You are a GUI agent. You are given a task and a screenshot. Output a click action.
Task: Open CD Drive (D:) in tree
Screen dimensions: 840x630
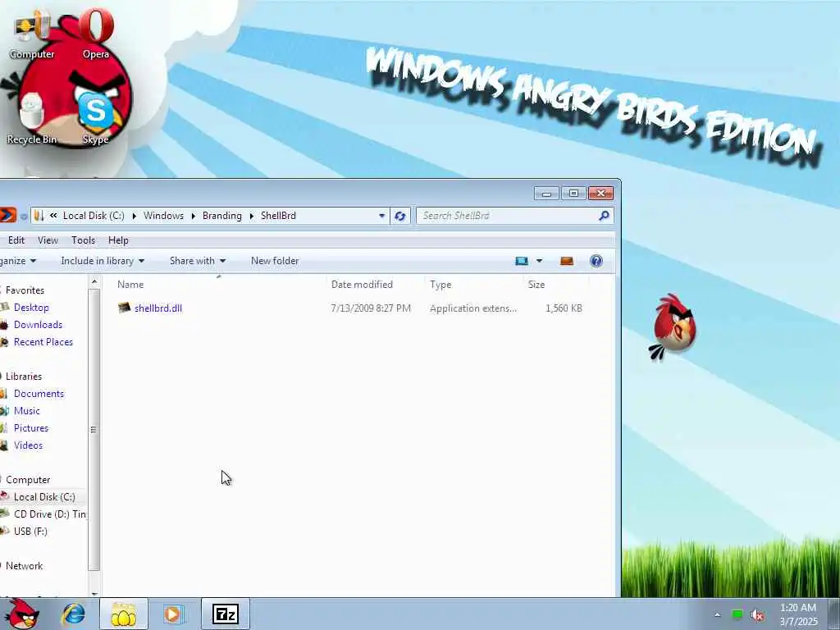tap(50, 514)
